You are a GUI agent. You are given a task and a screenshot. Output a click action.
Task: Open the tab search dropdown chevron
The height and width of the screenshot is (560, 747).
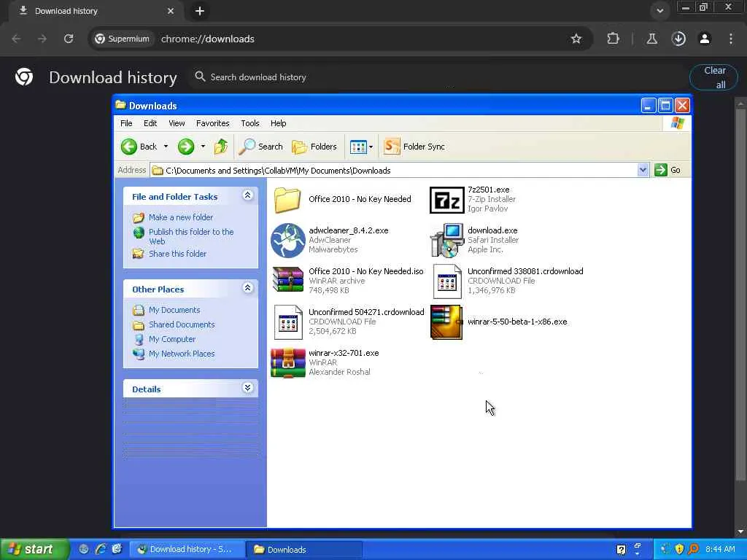659,11
